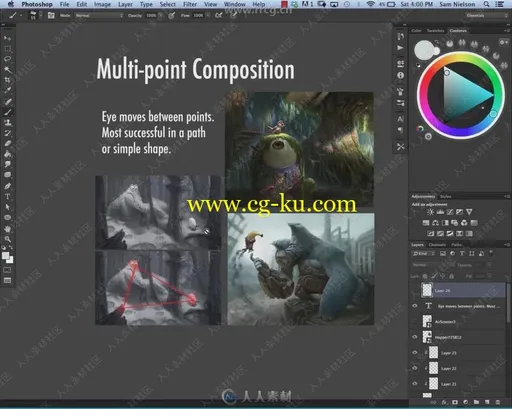Screen dimensions: 512x409
Task: Select the Move tool
Action: (7, 38)
